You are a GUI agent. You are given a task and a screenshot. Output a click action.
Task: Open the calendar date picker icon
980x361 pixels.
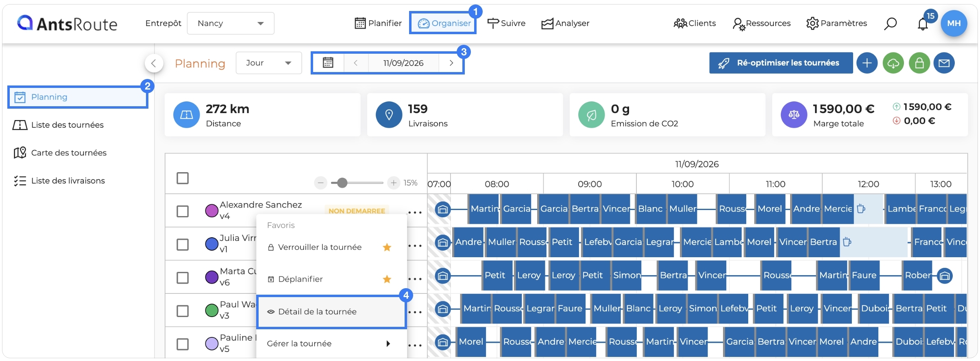(x=328, y=63)
